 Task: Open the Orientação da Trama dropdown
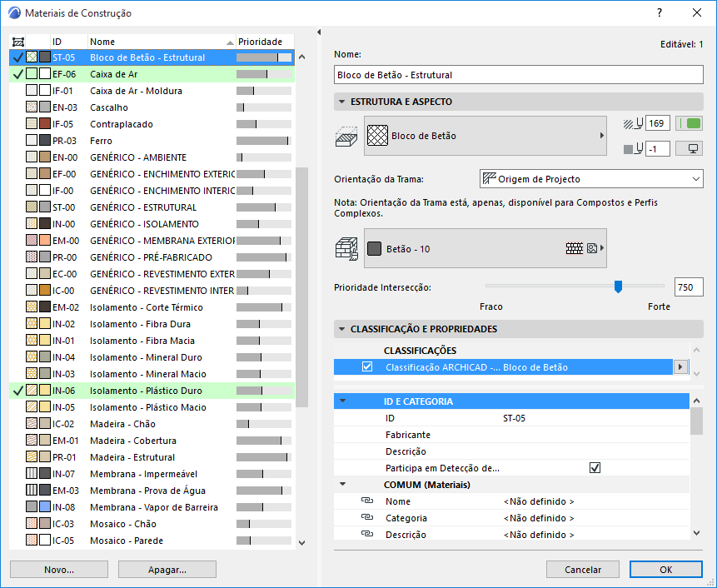click(591, 179)
